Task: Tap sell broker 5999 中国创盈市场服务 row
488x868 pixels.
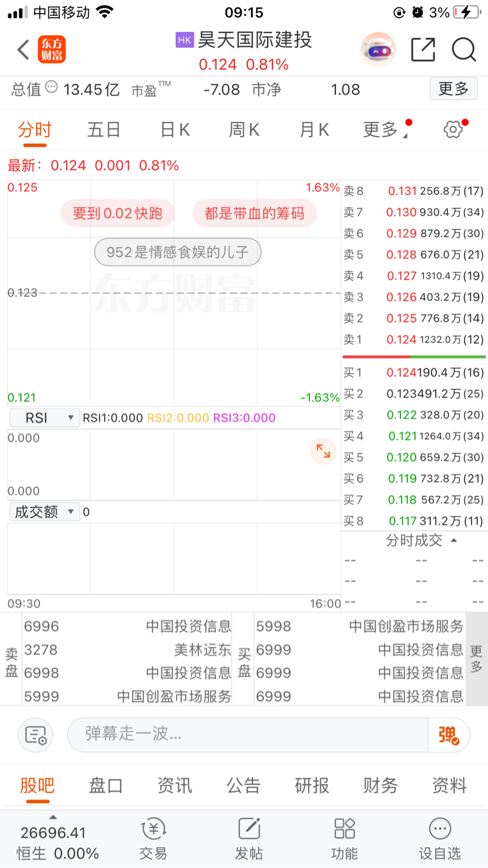Action: 127,696
